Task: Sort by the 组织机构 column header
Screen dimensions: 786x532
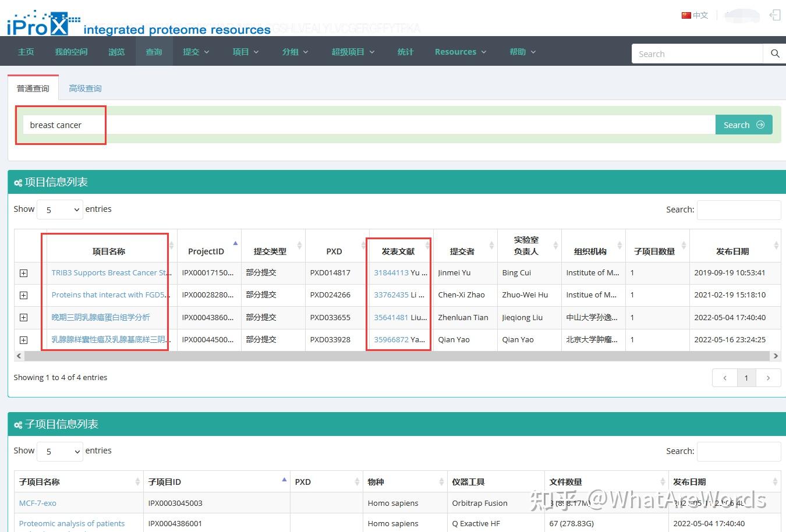Action: pos(590,251)
